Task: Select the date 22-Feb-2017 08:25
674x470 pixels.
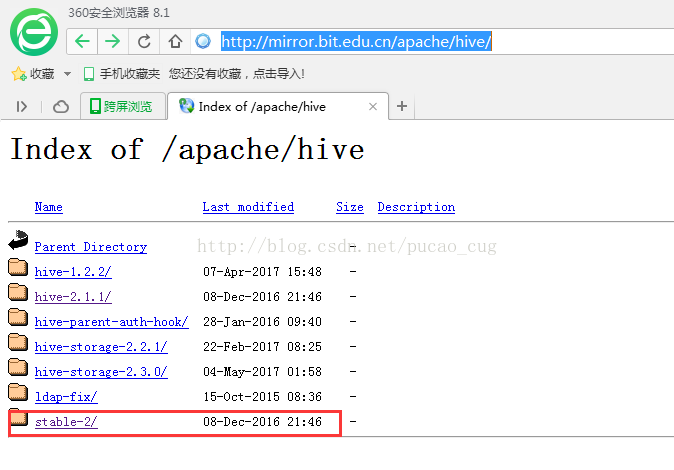Action: click(x=262, y=347)
